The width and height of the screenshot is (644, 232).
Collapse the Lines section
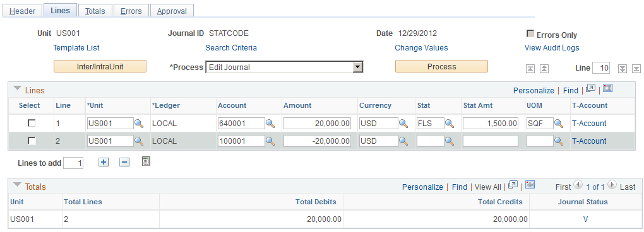click(x=17, y=88)
